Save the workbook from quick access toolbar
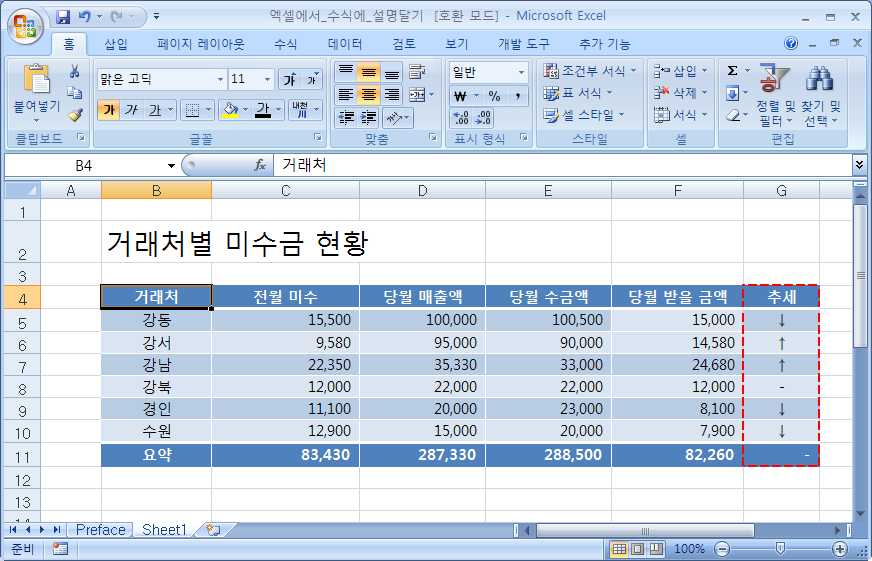Viewport: 872px width, 561px height. pos(63,17)
